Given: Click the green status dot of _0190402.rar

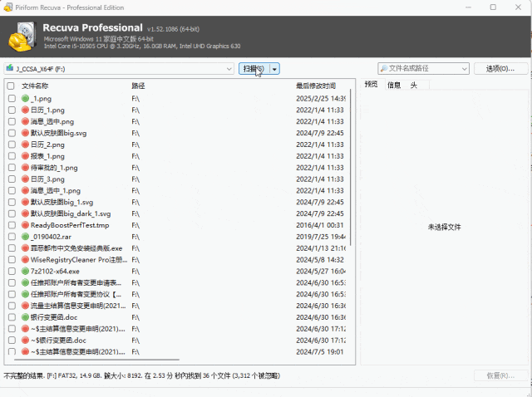Looking at the screenshot, I should pyautogui.click(x=25, y=237).
